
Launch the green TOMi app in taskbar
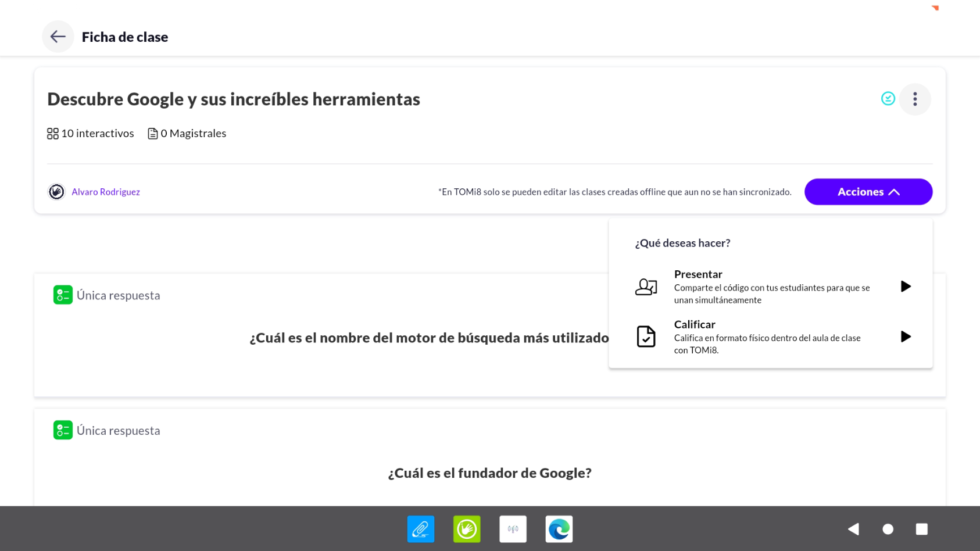pos(467,529)
